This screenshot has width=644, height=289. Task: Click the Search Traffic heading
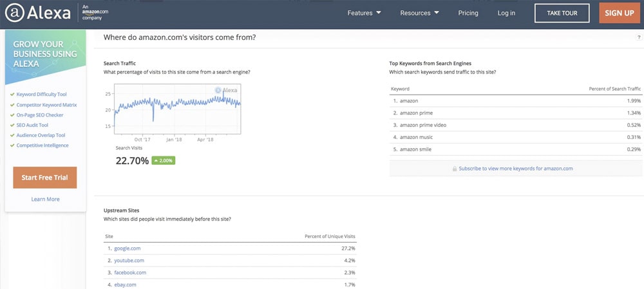tap(120, 64)
